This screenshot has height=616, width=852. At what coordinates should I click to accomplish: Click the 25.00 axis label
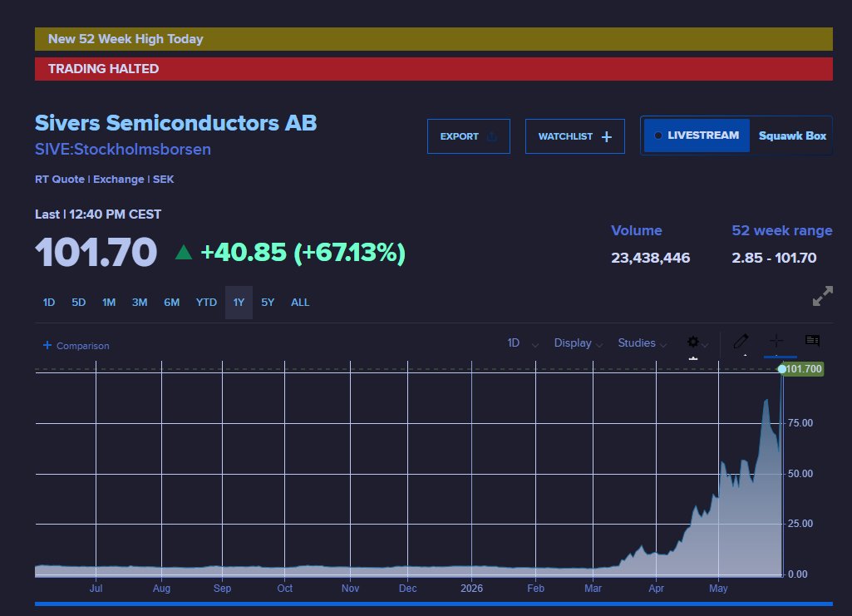(x=800, y=524)
